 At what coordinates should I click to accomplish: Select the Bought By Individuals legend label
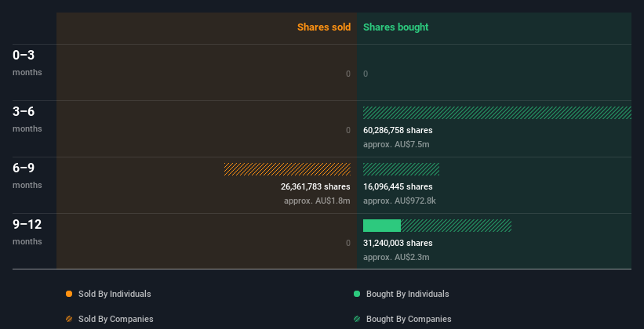coord(407,294)
